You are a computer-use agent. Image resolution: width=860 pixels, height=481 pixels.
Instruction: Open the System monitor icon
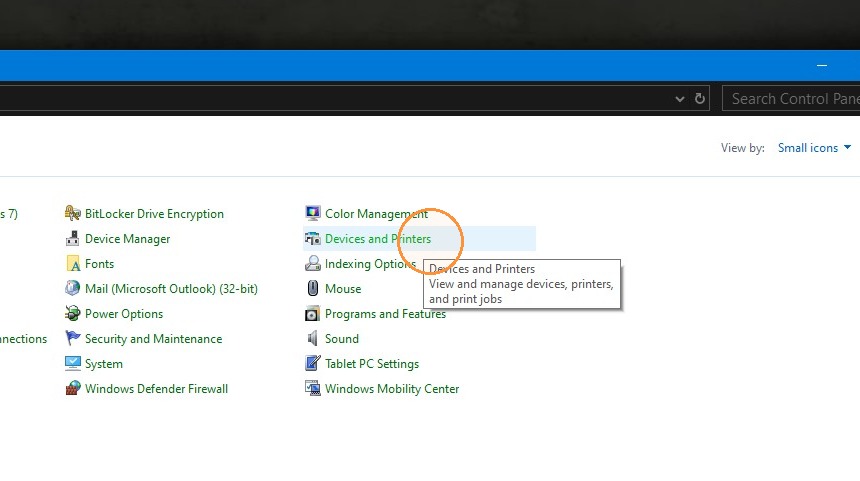(72, 363)
